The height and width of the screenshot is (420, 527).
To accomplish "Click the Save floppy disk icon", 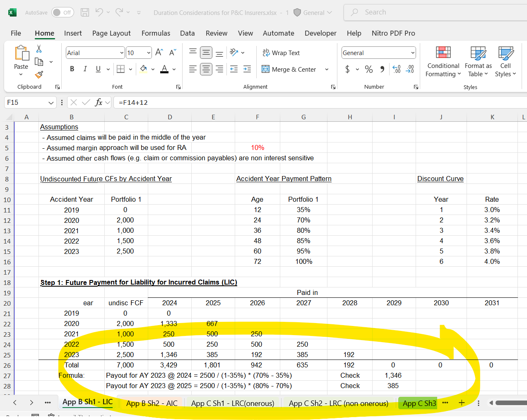I will coord(85,12).
